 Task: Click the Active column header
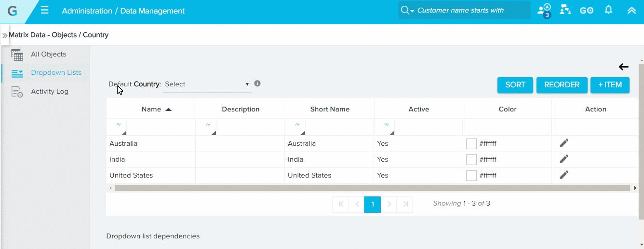tap(419, 109)
